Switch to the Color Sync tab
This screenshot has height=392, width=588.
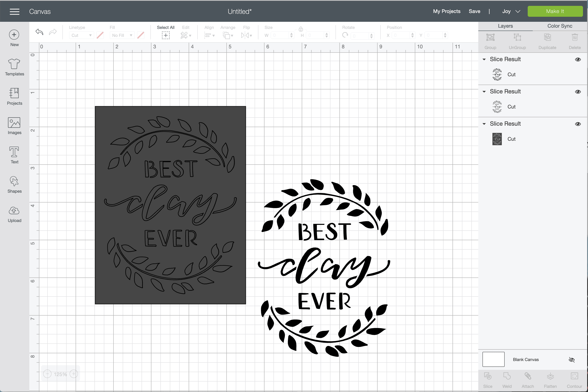point(560,26)
